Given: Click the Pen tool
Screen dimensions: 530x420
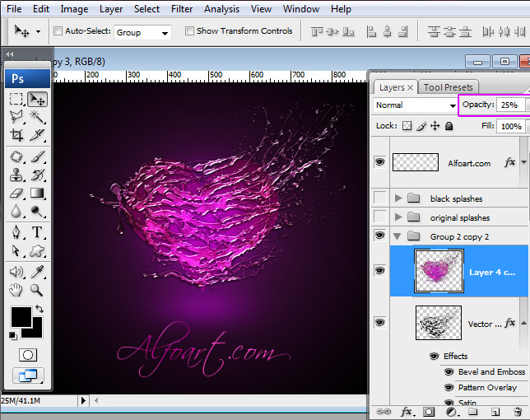Looking at the screenshot, I should [16, 232].
